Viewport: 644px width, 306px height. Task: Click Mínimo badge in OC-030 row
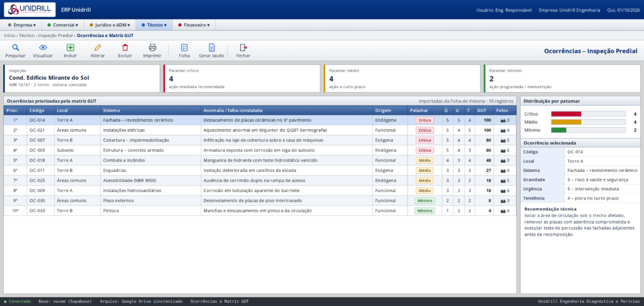click(425, 201)
